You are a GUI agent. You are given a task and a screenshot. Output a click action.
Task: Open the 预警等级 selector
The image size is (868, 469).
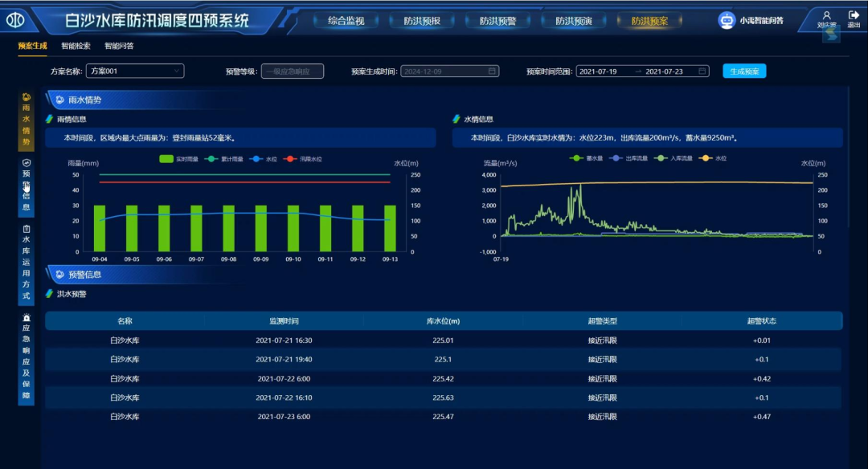[x=293, y=71]
